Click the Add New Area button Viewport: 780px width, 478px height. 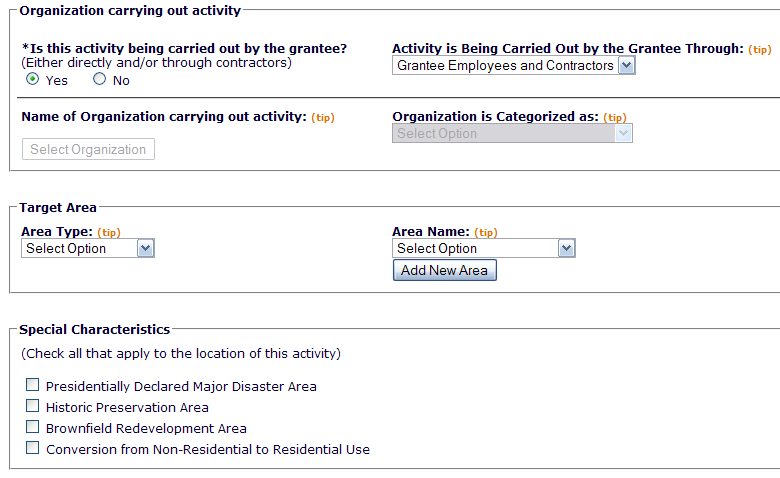click(x=444, y=271)
